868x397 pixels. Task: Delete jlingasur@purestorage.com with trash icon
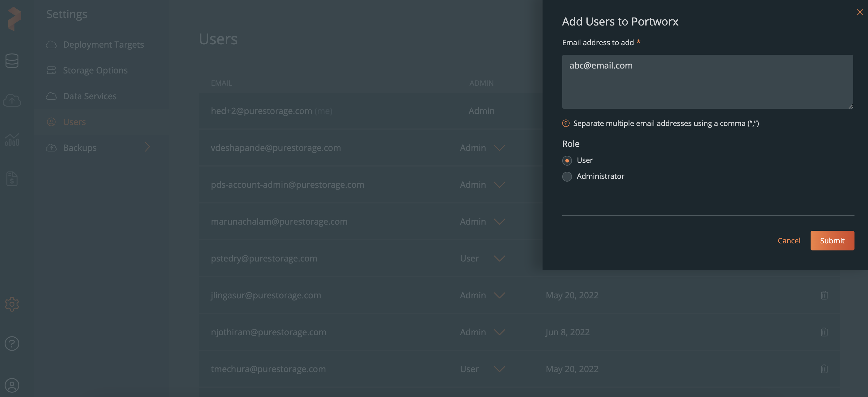[824, 295]
